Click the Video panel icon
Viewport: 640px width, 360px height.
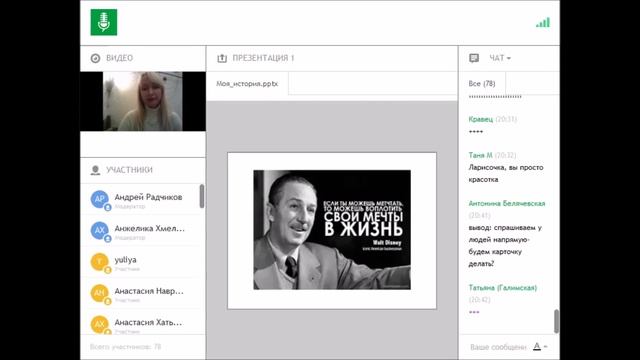coord(95,58)
